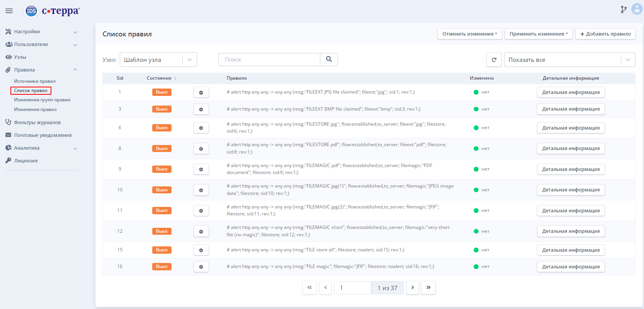Image resolution: width=644 pixels, height=309 pixels.
Task: Expand the Пользователи sidebar section
Action: coord(41,44)
